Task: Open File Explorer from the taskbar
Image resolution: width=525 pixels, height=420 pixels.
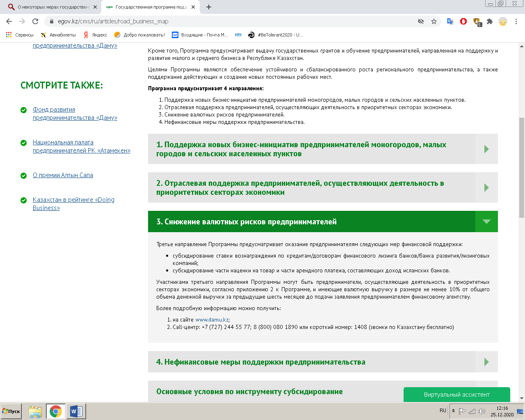Action: pos(35,411)
